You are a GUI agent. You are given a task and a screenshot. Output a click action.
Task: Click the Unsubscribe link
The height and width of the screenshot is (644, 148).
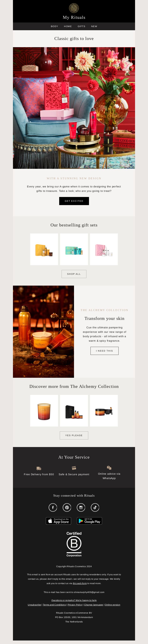coord(34,605)
